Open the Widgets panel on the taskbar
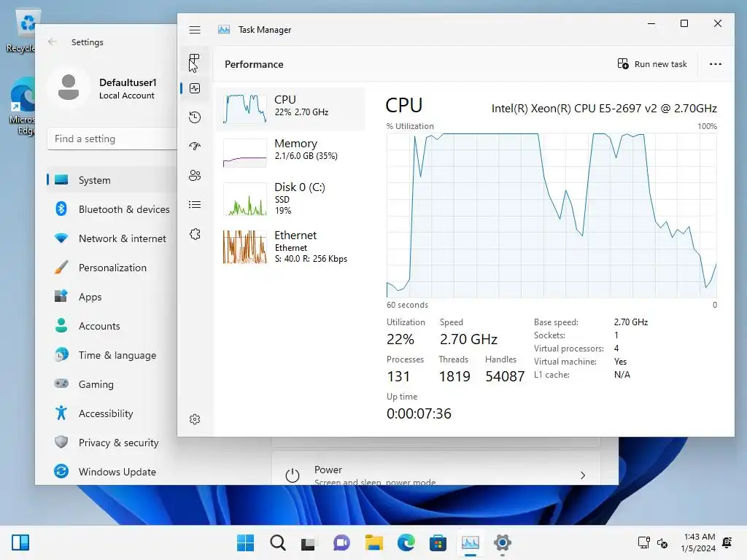 [20, 542]
